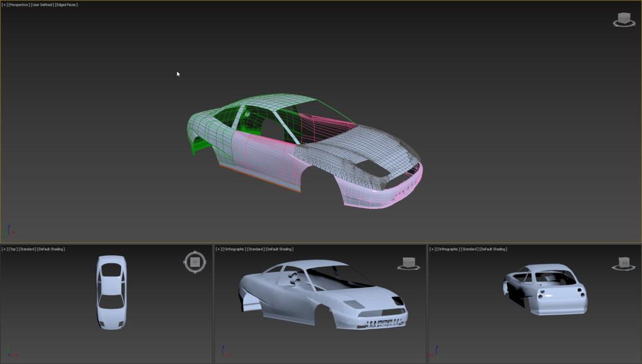
Task: Open the [+] menu of the right Orthographic viewport
Action: coord(433,249)
